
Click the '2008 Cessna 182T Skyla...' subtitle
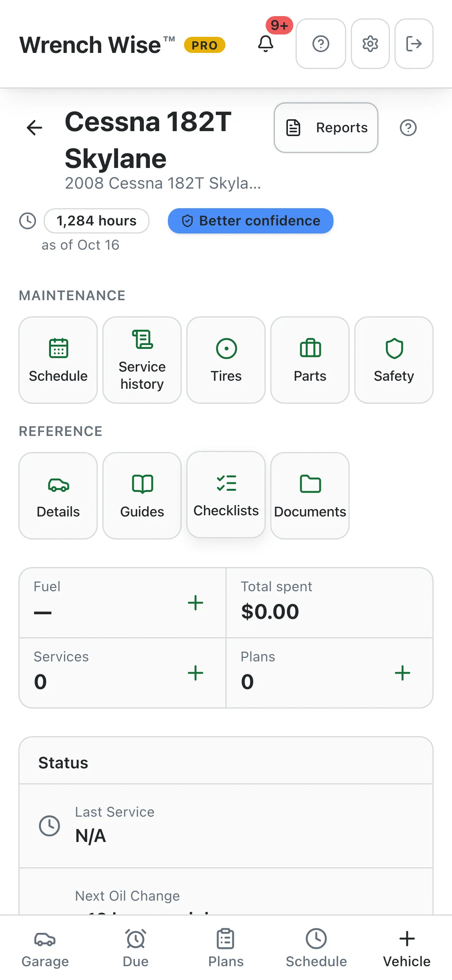click(163, 183)
